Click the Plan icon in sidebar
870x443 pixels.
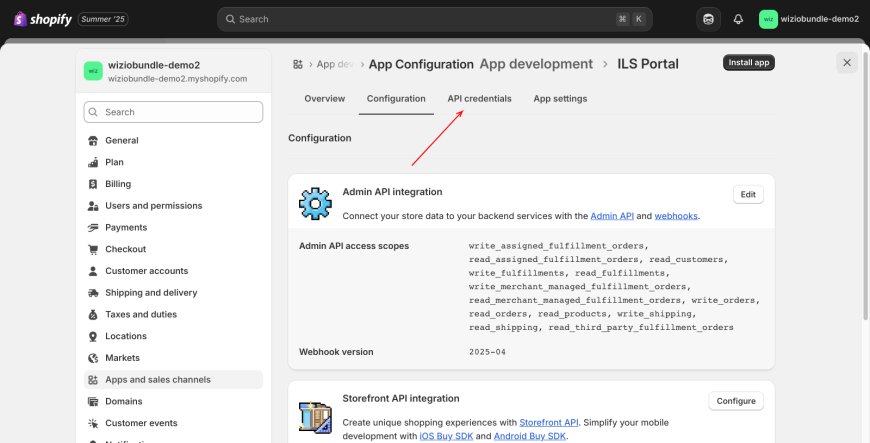click(93, 162)
